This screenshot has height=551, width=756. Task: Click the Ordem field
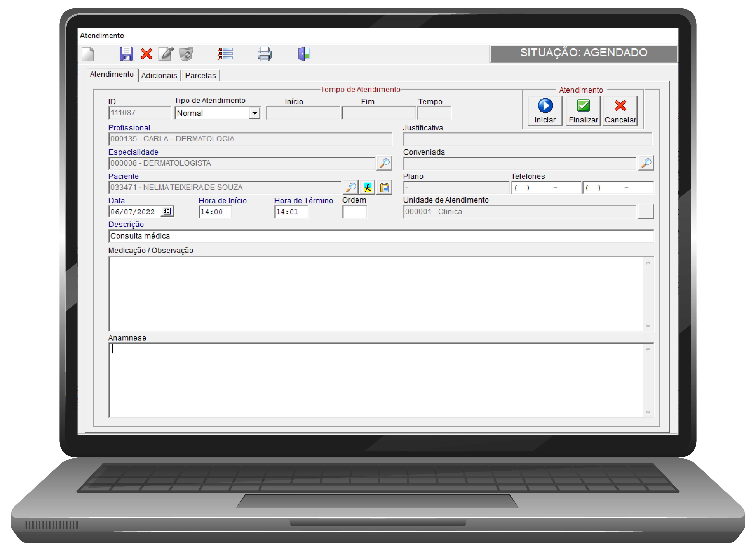click(354, 212)
